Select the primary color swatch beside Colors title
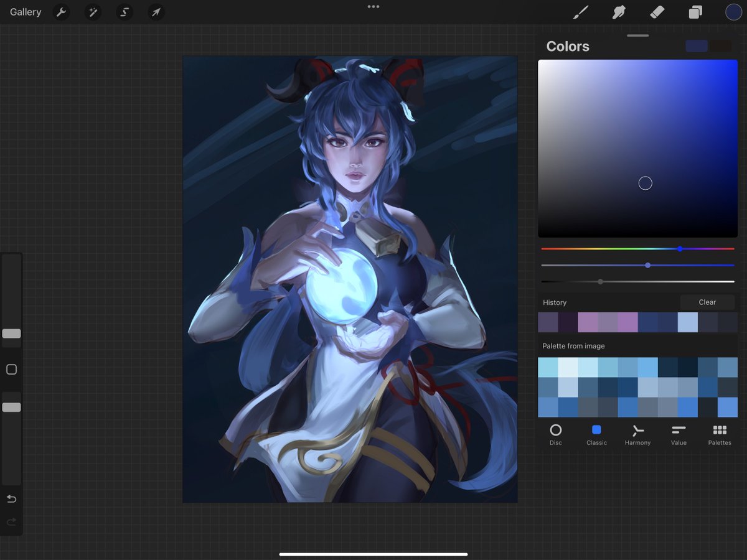This screenshot has height=560, width=747. [x=697, y=46]
